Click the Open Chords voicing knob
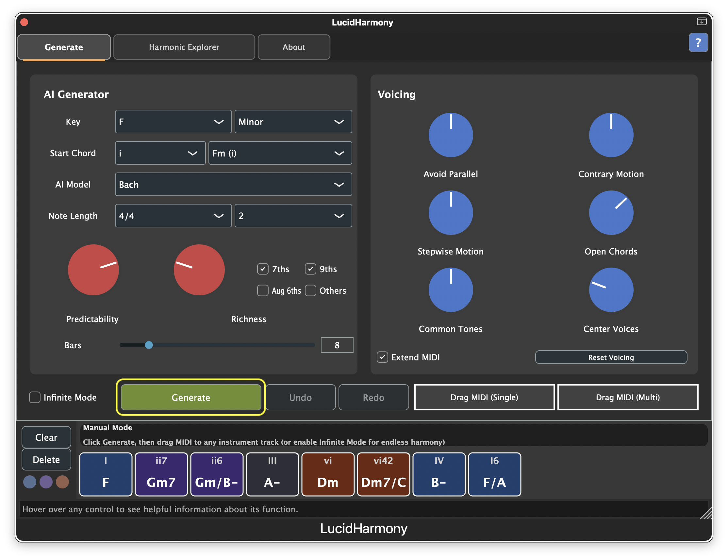Image resolution: width=728 pixels, height=560 pixels. tap(611, 212)
